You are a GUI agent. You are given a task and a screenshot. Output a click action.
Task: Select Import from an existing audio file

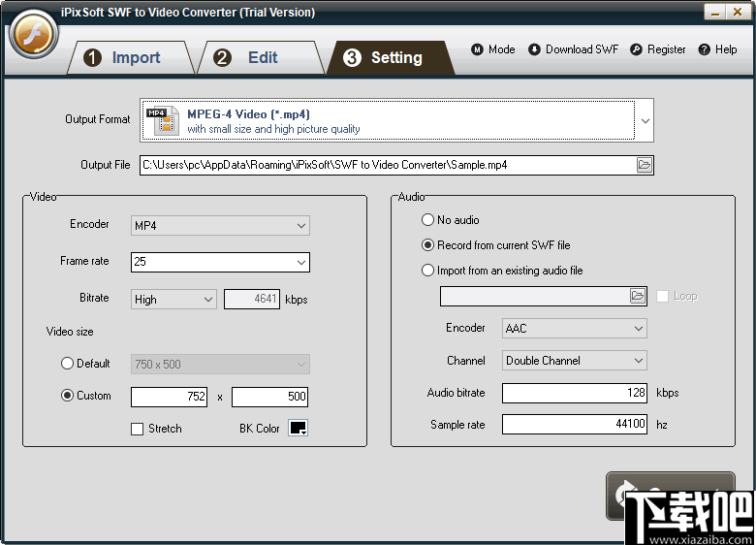(x=427, y=271)
